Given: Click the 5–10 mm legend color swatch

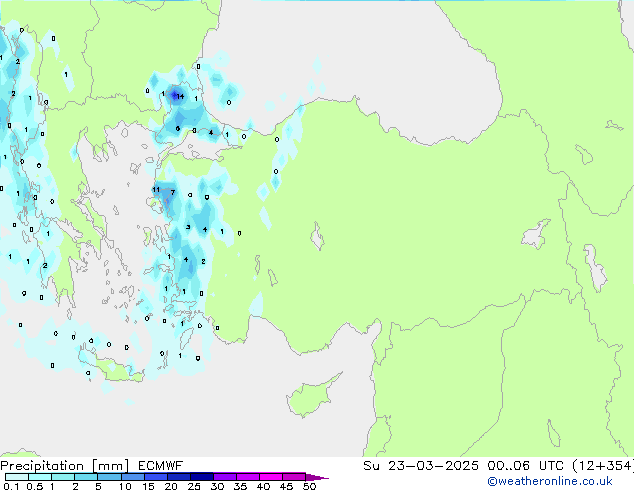Looking at the screenshot, I should point(110,477).
